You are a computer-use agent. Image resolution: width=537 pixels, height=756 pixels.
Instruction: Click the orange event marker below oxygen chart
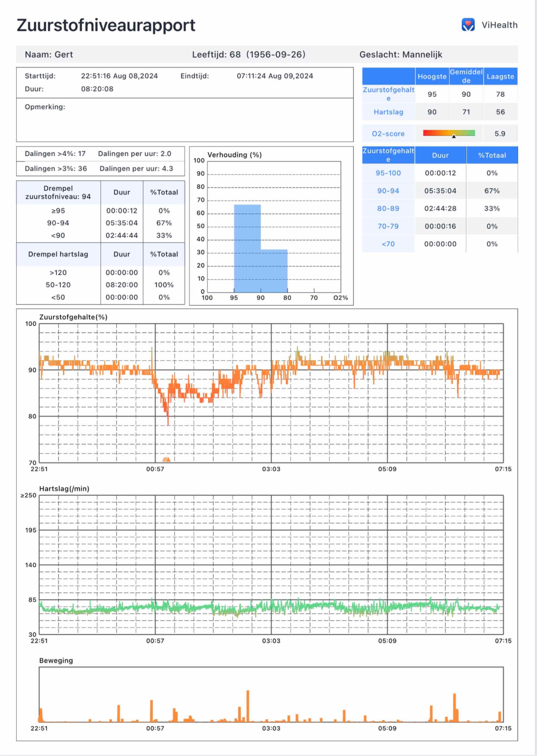166,459
